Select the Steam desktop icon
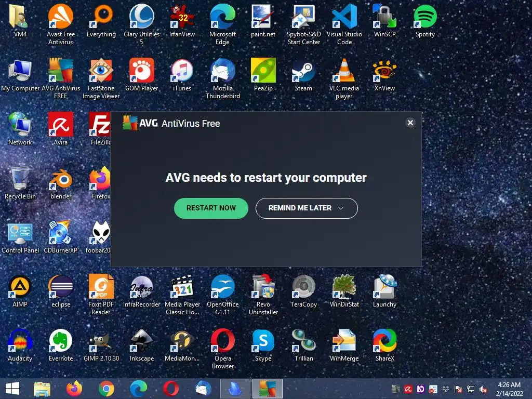532x399 pixels. point(303,75)
